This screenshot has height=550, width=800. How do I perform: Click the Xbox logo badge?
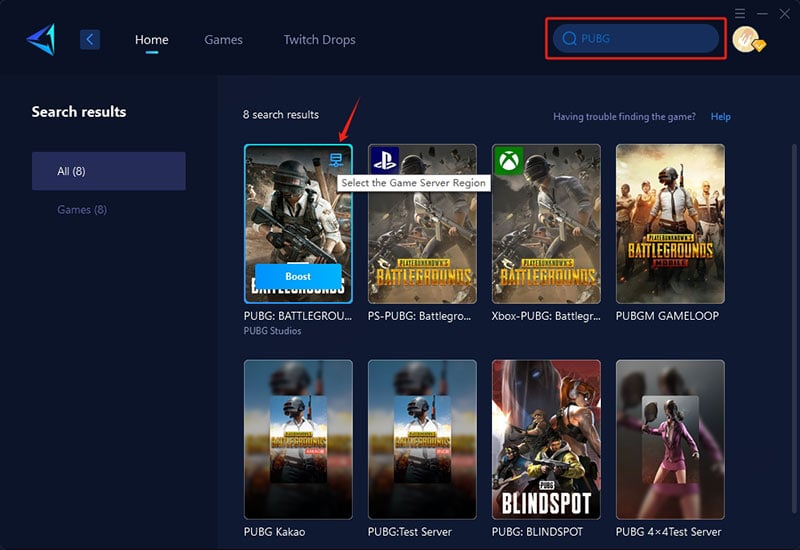pyautogui.click(x=509, y=160)
